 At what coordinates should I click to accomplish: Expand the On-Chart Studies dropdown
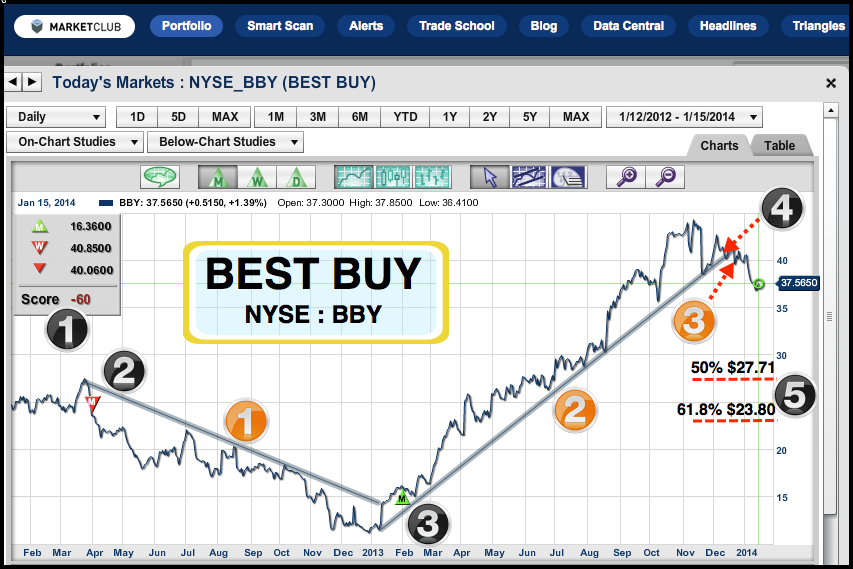75,142
